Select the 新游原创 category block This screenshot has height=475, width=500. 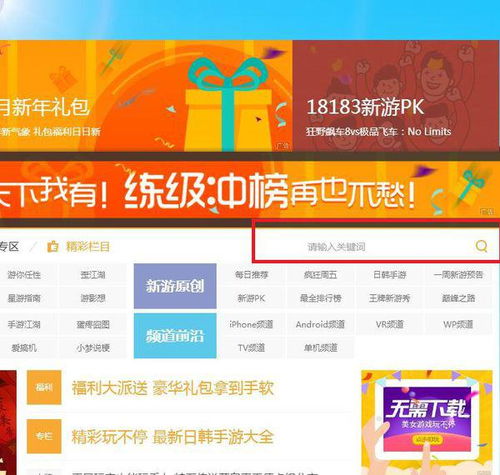point(175,286)
